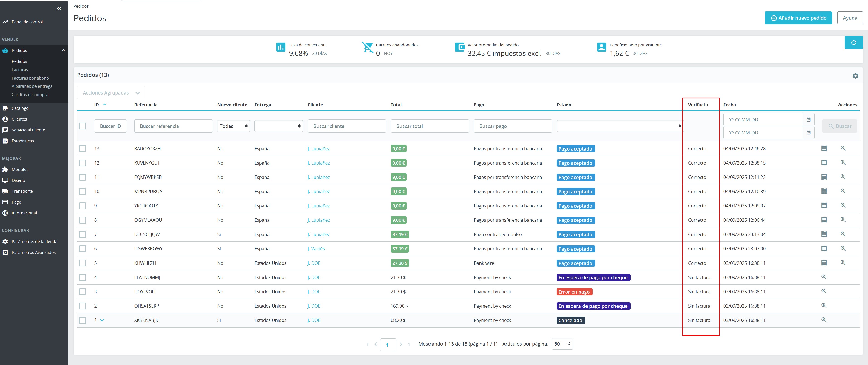
Task: Open calendar icon of first date field
Action: (808, 119)
